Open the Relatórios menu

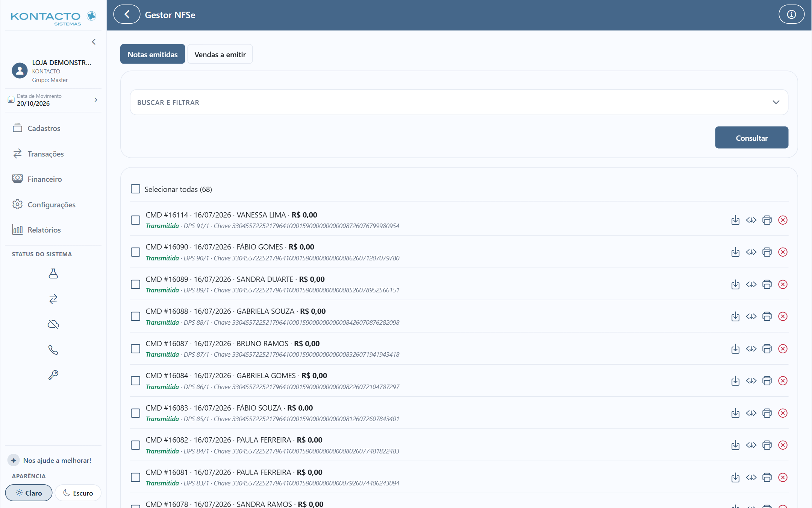tap(53, 230)
